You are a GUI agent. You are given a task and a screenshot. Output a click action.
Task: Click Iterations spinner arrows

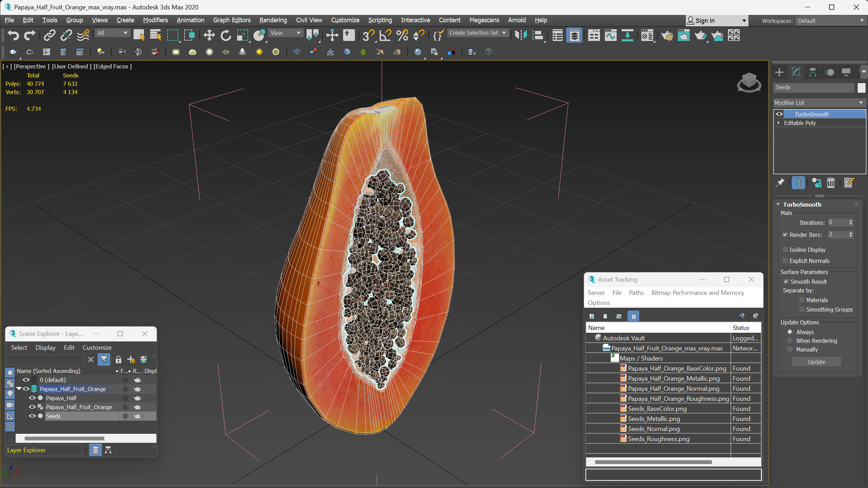[851, 222]
